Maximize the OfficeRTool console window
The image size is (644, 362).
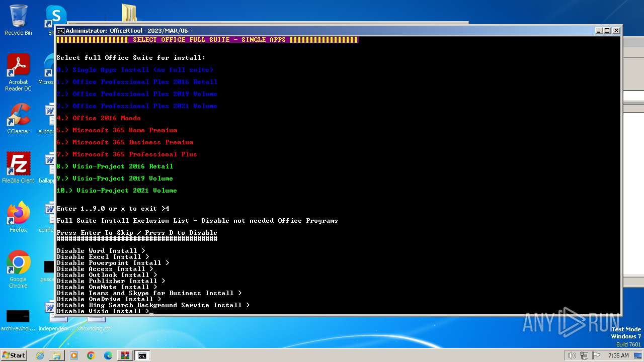[607, 31]
